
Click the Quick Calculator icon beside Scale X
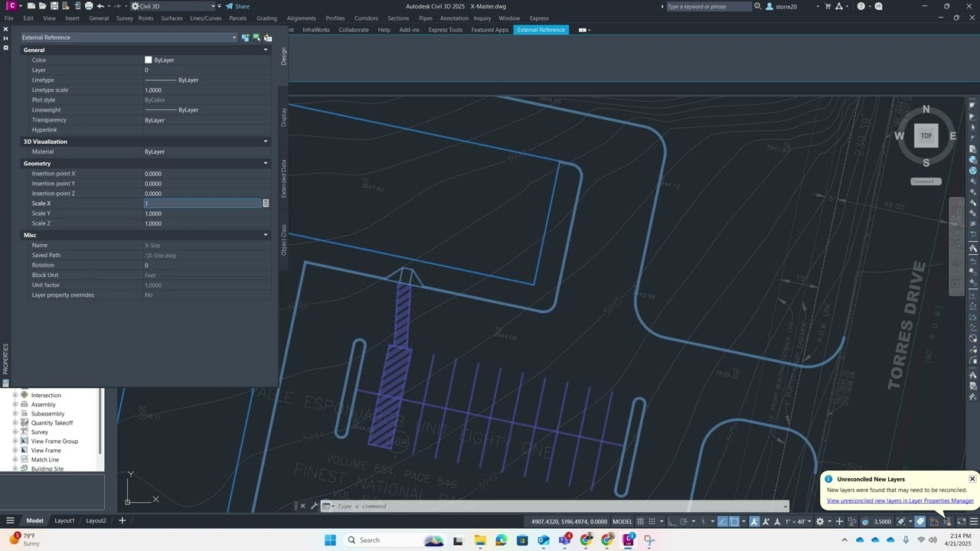point(266,204)
